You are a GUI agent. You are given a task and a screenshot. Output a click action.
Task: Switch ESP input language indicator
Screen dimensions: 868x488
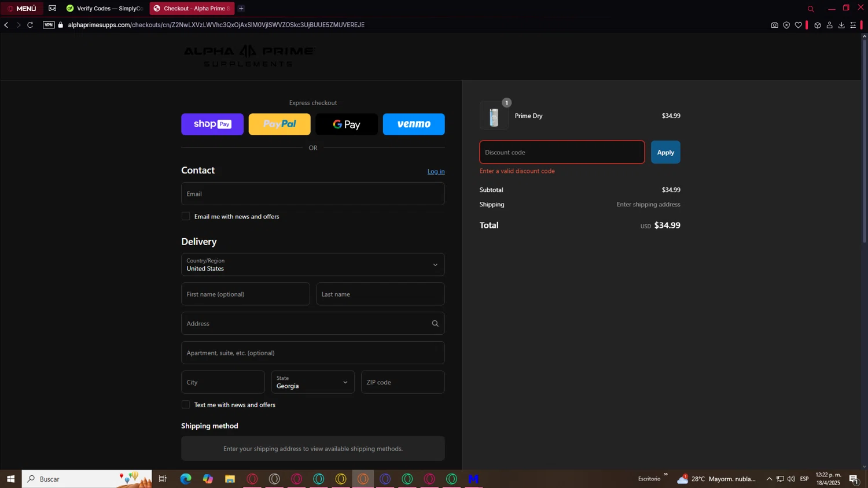pyautogui.click(x=804, y=479)
